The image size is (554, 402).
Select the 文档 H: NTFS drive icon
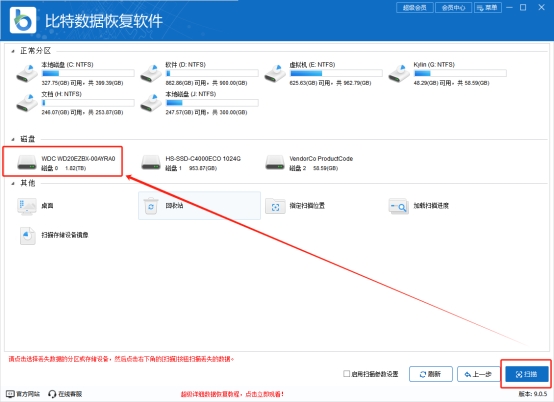click(x=27, y=102)
